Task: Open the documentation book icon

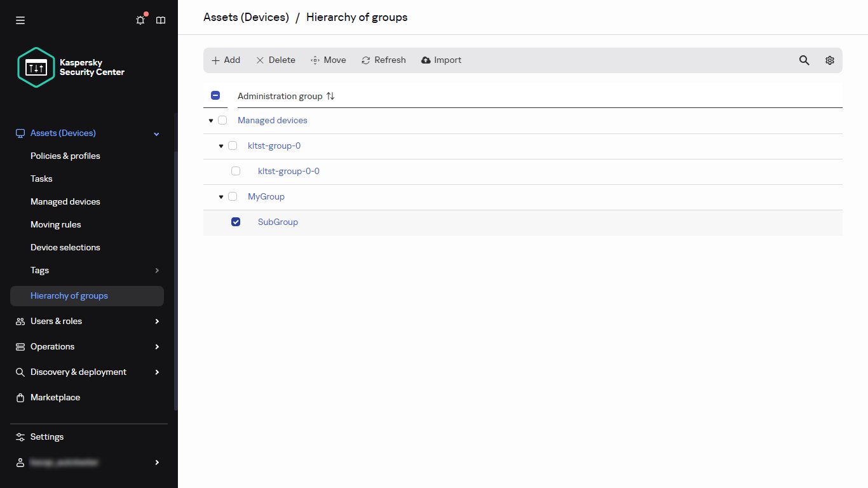Action: point(161,20)
